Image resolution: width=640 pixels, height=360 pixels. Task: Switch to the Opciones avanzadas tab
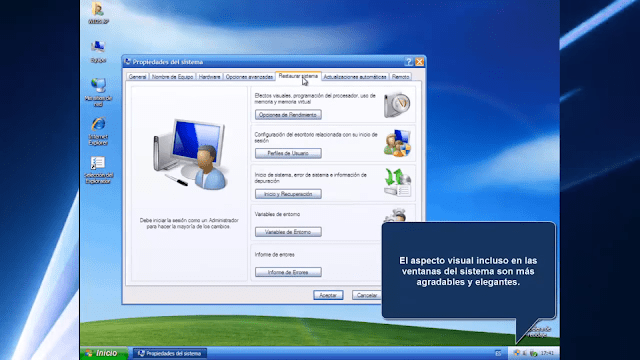(x=249, y=77)
